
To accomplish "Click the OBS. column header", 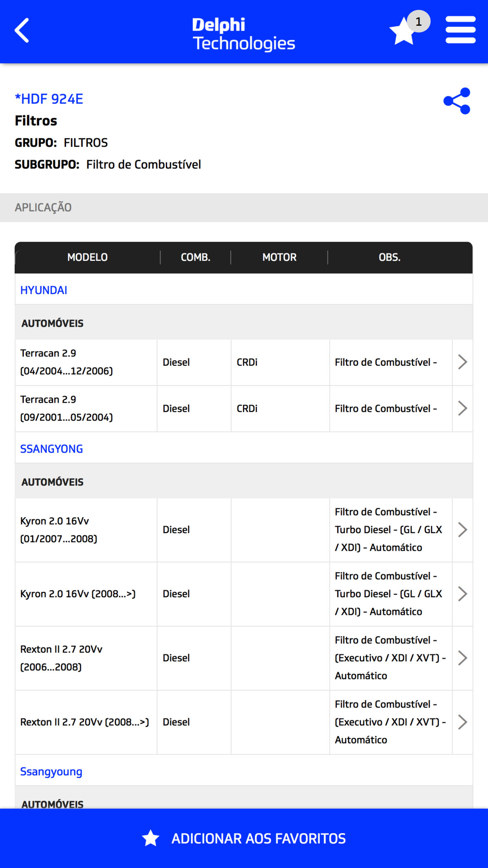I will [390, 257].
